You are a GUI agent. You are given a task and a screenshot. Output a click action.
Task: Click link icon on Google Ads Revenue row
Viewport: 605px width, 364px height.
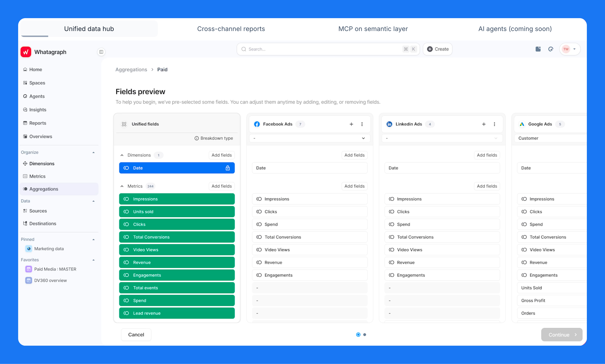(524, 262)
